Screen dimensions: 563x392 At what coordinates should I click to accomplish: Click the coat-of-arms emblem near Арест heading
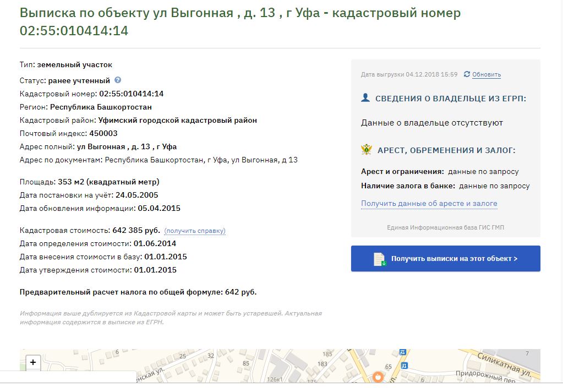[x=367, y=150]
